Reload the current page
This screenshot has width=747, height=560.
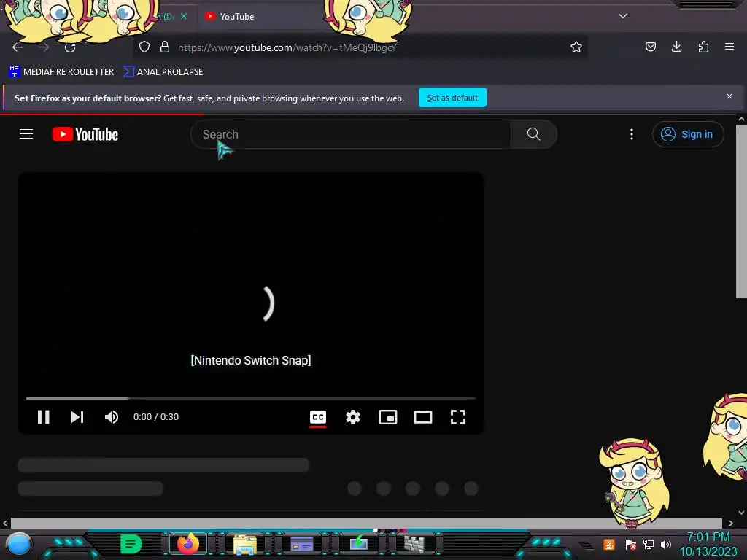(x=70, y=47)
